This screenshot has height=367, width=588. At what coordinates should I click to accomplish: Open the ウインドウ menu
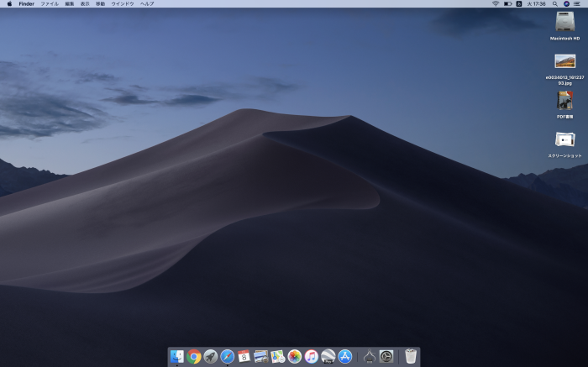pos(123,3)
